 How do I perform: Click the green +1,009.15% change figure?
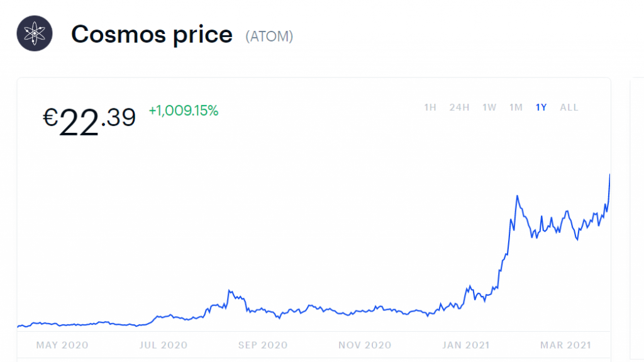[184, 111]
